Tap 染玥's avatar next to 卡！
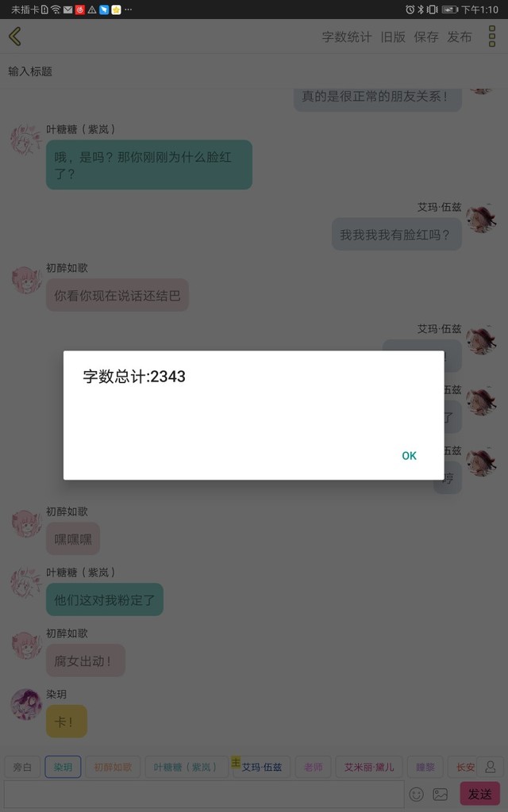508x812 pixels. (x=26, y=704)
